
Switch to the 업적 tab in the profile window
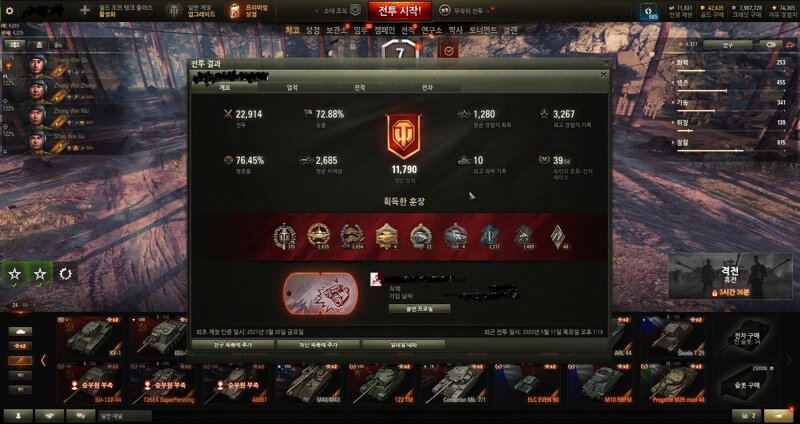(x=292, y=88)
